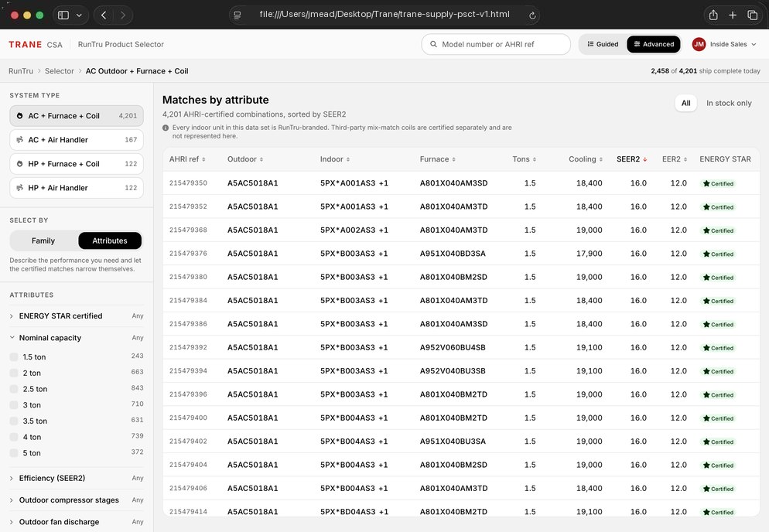Click the TRANE logo
Screen dimensions: 769x532
click(26, 45)
